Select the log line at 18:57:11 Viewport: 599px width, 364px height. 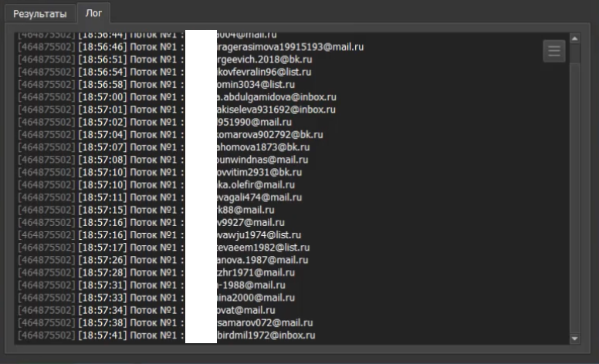click(x=160, y=197)
